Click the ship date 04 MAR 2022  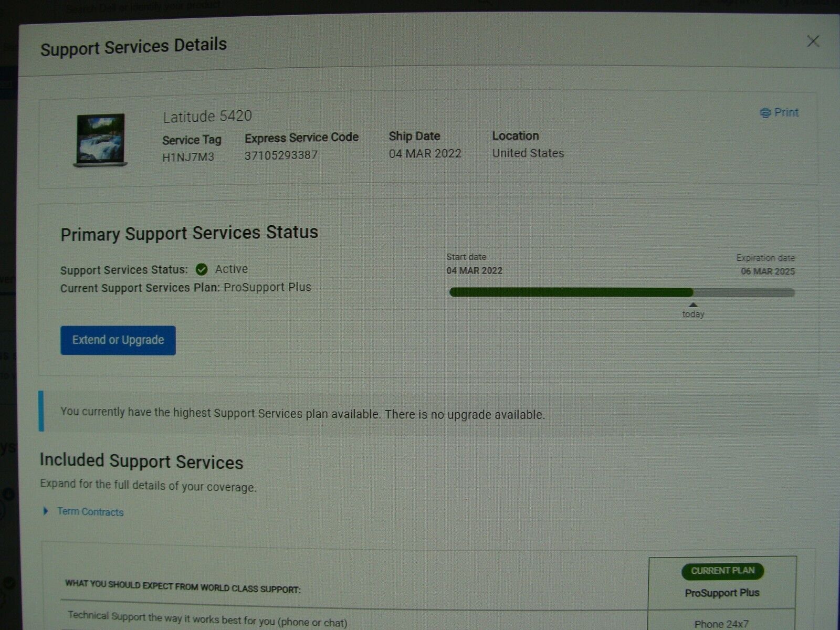(425, 154)
